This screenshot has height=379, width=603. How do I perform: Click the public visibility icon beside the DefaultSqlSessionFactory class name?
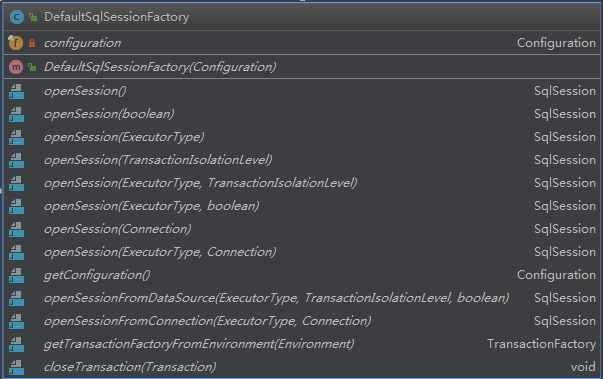click(x=33, y=17)
